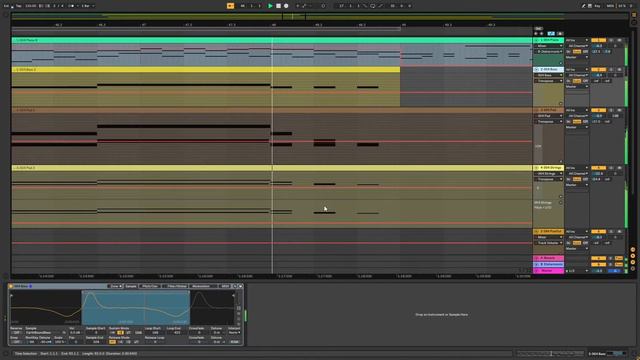Fold the 3-004 Pad track
The width and height of the screenshot is (640, 360).
pyautogui.click(x=537, y=111)
